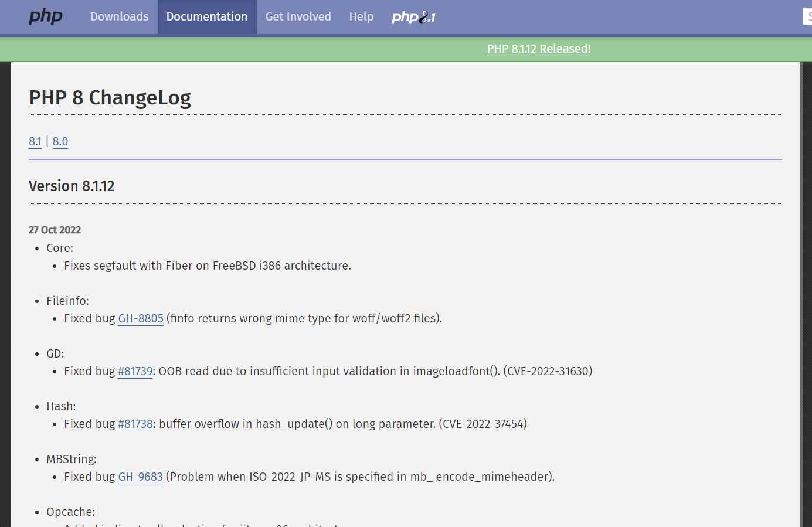
Task: Click the php logo in the header
Action: 46,16
